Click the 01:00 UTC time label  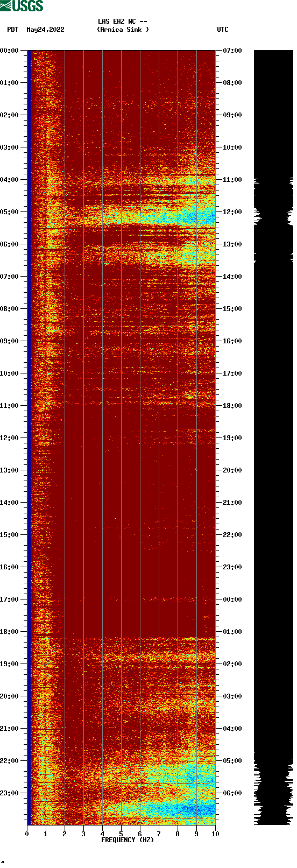click(232, 632)
